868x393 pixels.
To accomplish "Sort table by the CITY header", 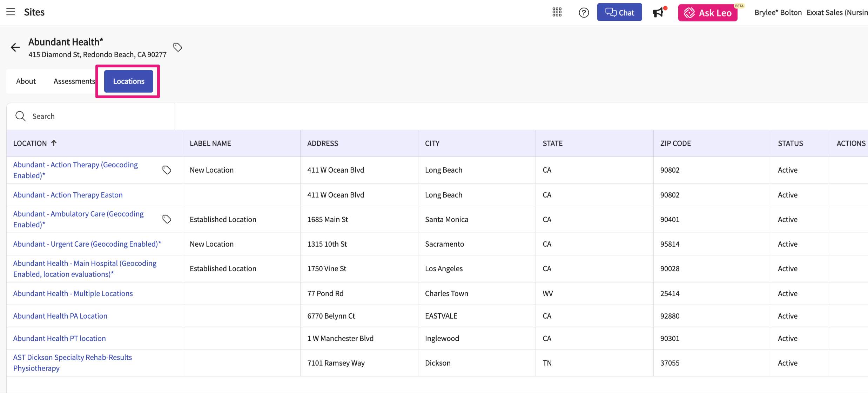I will (432, 143).
